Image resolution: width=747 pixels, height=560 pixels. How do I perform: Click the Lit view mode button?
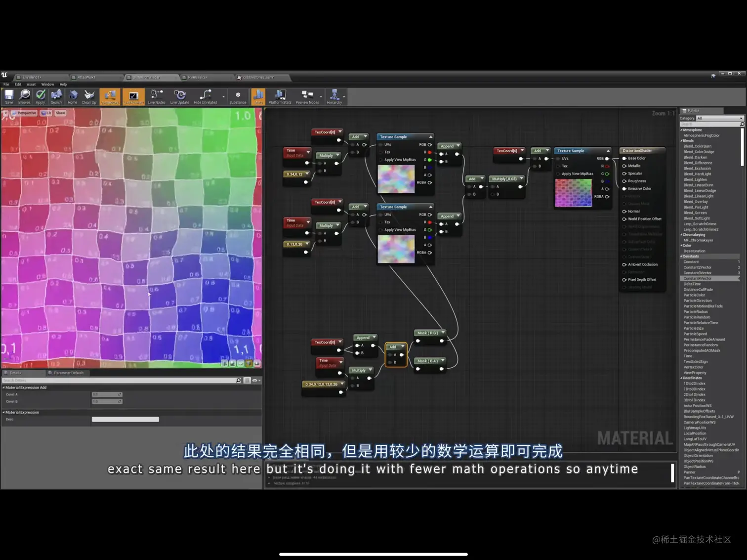pos(46,113)
